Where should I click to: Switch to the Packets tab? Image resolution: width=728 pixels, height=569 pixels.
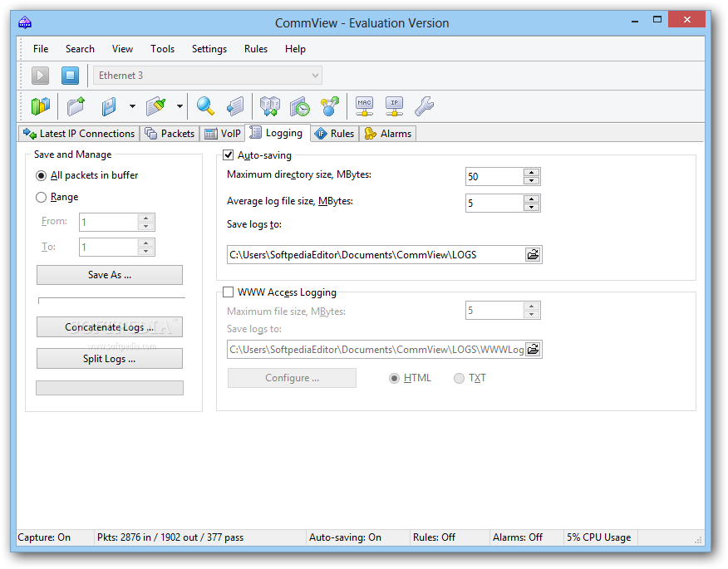170,134
